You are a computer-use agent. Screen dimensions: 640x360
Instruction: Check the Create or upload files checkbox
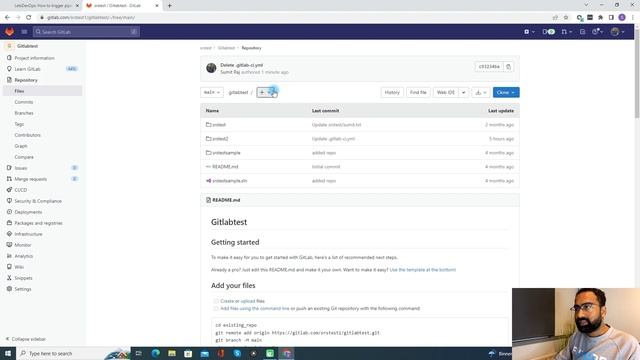click(216, 301)
